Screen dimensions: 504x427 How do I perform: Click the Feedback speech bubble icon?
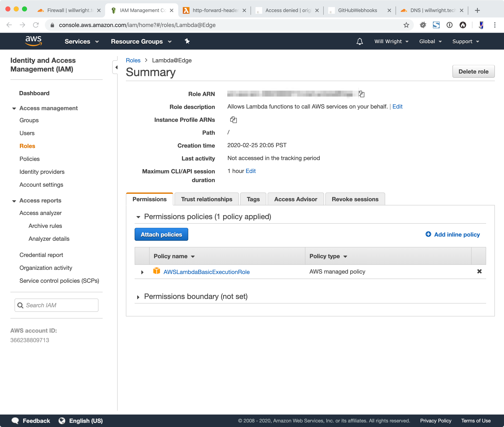(x=15, y=421)
